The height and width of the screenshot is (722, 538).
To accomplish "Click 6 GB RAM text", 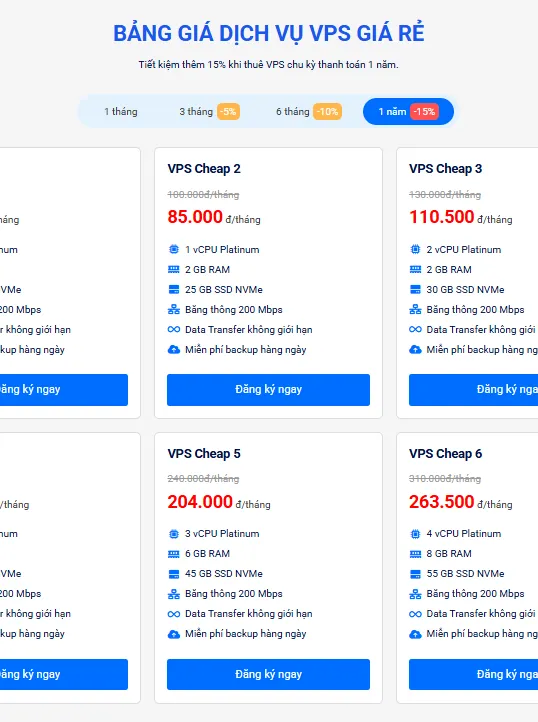I will pos(207,554).
